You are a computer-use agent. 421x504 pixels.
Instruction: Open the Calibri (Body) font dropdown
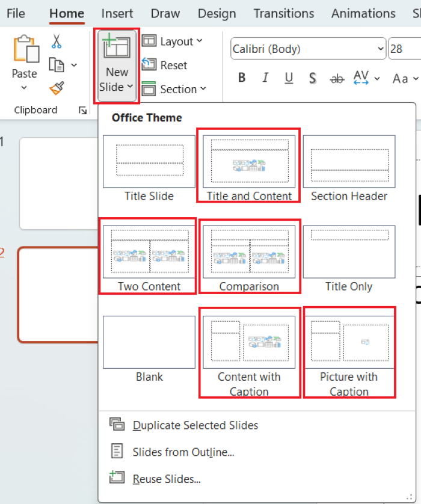coord(380,49)
